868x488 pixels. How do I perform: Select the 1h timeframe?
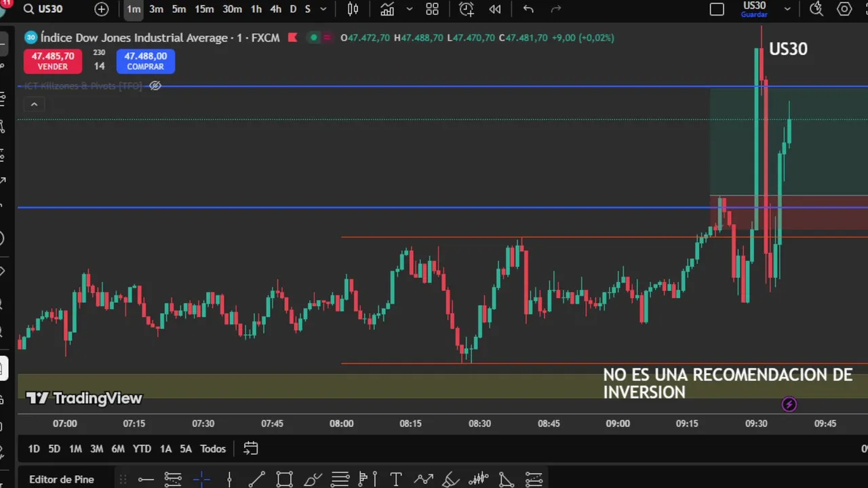tap(256, 9)
